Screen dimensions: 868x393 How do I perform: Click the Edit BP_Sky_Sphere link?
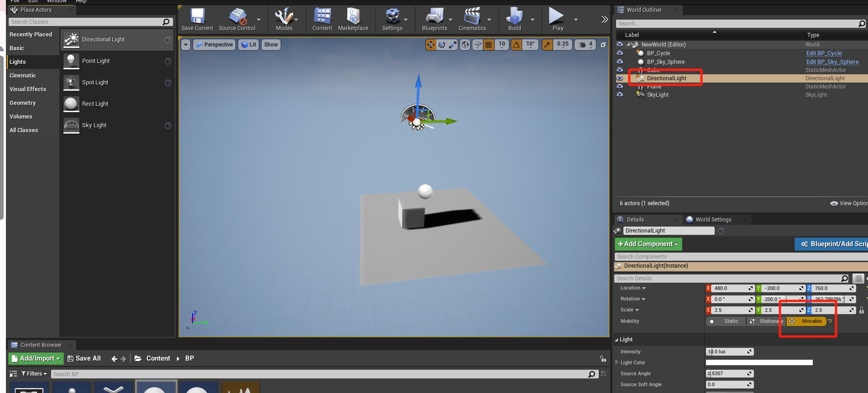pyautogui.click(x=832, y=62)
